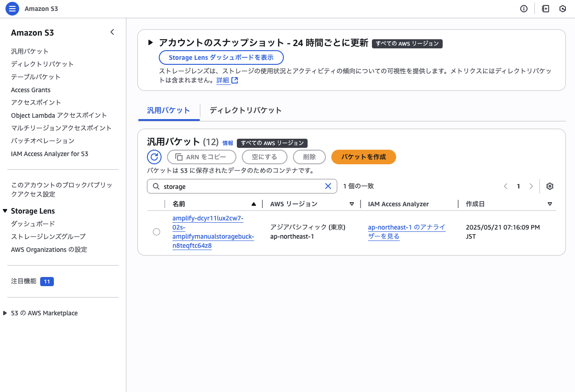
Task: Open the 詳細 link in snapshot description
Action: 223,80
